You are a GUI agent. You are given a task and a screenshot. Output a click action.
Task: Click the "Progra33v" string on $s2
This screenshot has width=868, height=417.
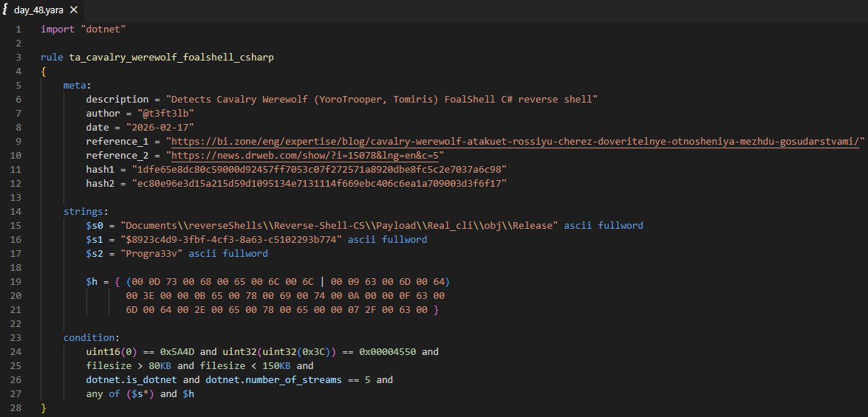tap(151, 254)
